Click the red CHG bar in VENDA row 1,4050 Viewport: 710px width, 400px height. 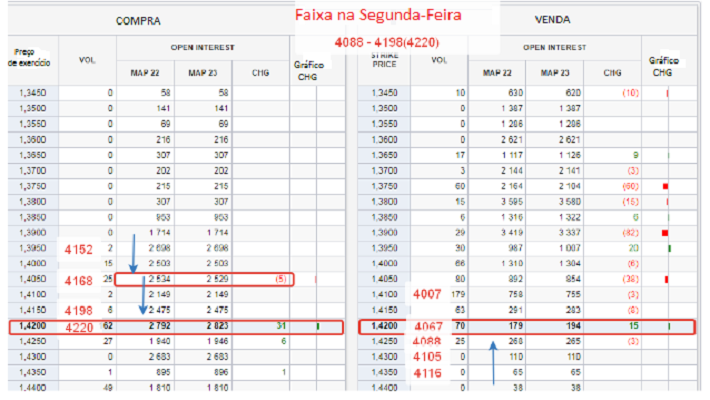pyautogui.click(x=665, y=279)
